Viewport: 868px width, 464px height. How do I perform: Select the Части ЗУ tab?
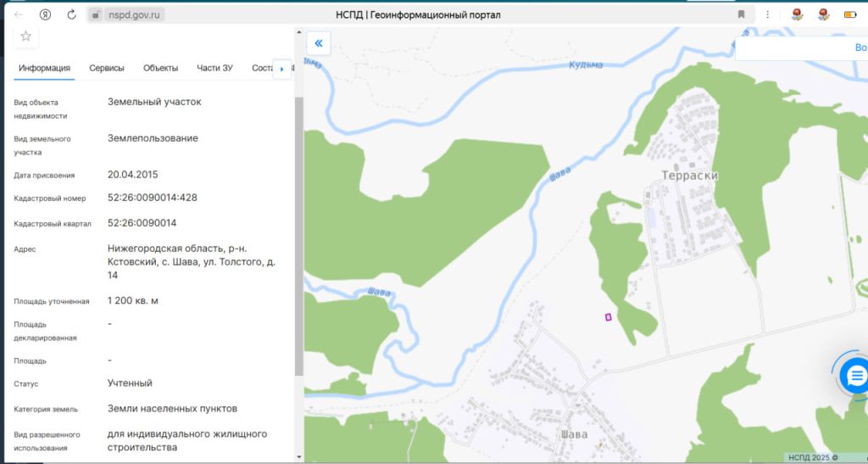(214, 68)
